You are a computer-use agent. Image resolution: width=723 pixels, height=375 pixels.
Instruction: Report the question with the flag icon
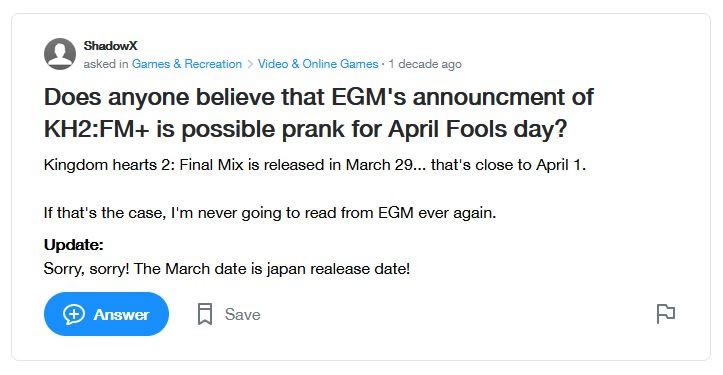pyautogui.click(x=665, y=314)
